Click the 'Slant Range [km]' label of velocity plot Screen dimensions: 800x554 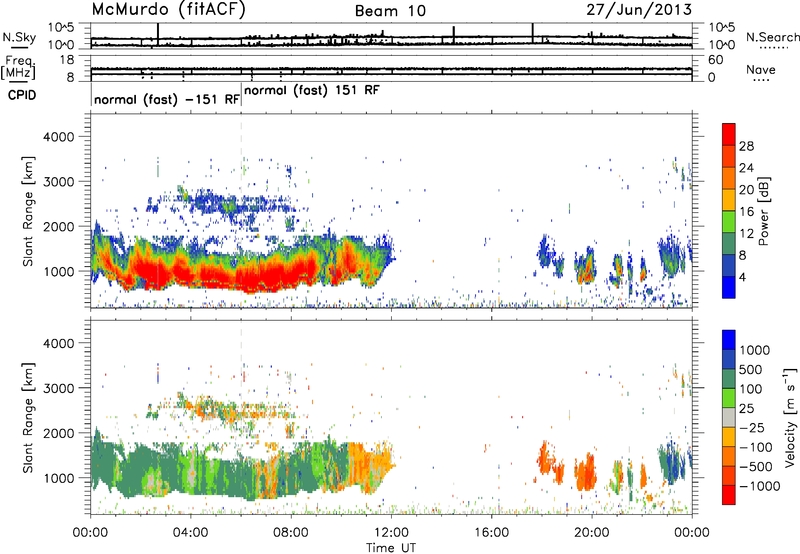28,417
